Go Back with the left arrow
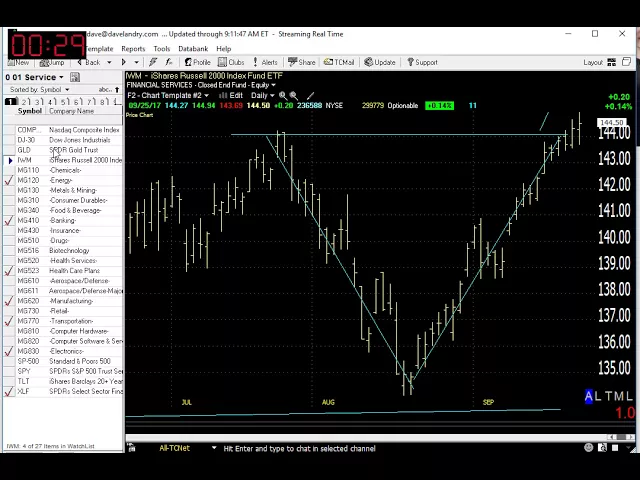This screenshot has height=480, width=640. pos(89,62)
